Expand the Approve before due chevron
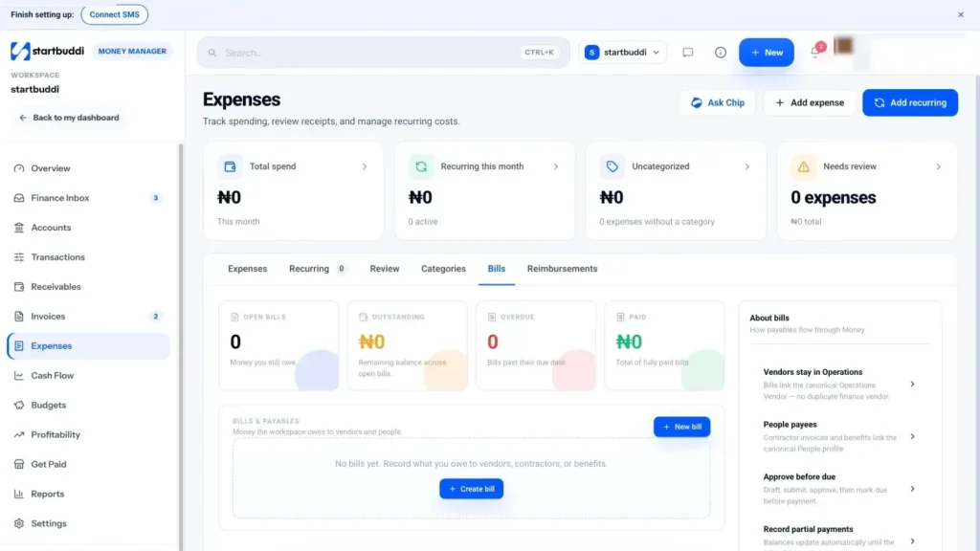980x551 pixels. point(912,489)
